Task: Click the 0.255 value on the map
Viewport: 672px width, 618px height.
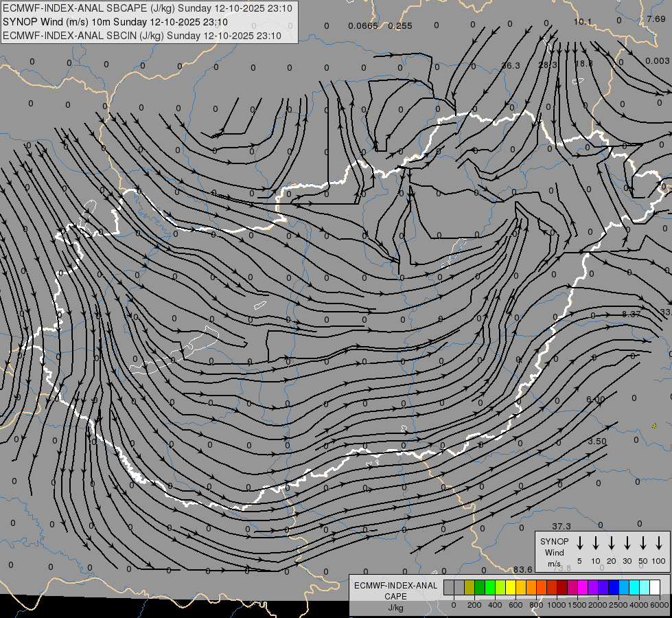Action: point(400,25)
